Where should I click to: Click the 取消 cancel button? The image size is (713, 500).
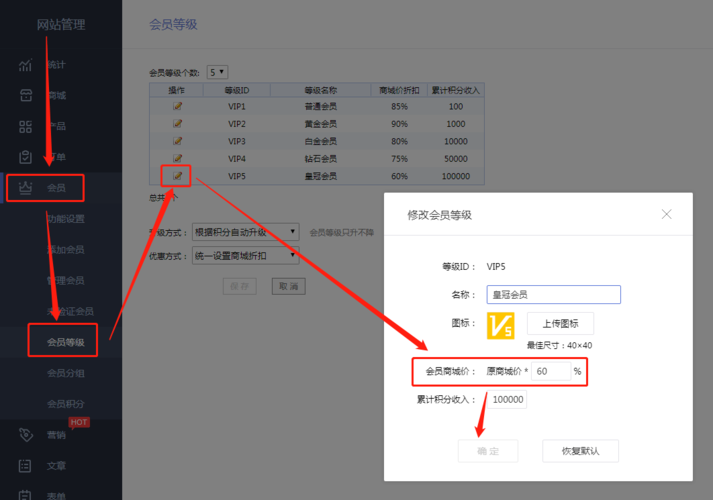(x=289, y=286)
